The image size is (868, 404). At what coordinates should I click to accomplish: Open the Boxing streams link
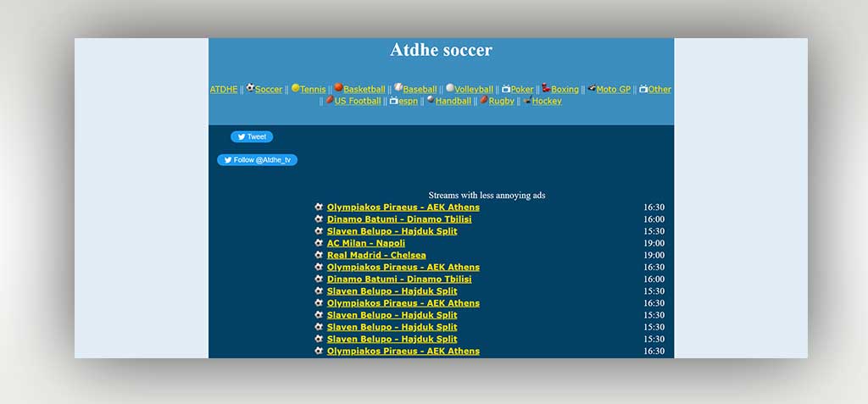[565, 89]
